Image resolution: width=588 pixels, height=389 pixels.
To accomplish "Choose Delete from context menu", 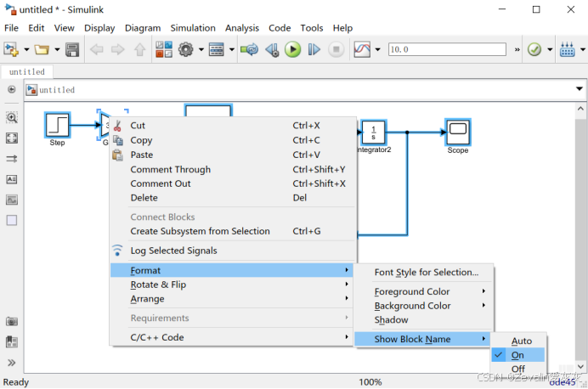I will point(233,198).
